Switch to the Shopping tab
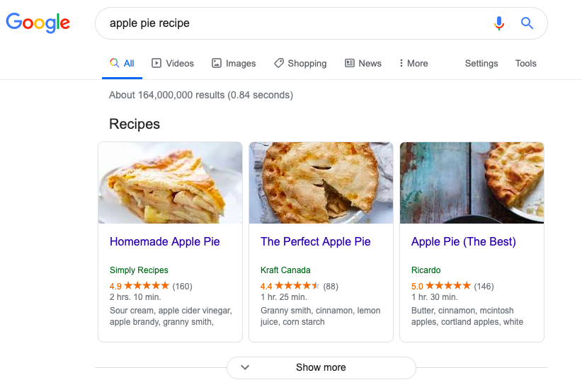 [x=300, y=64]
